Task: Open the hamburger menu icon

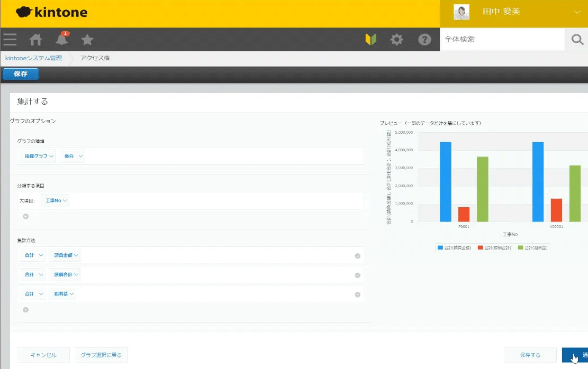Action: (10, 40)
